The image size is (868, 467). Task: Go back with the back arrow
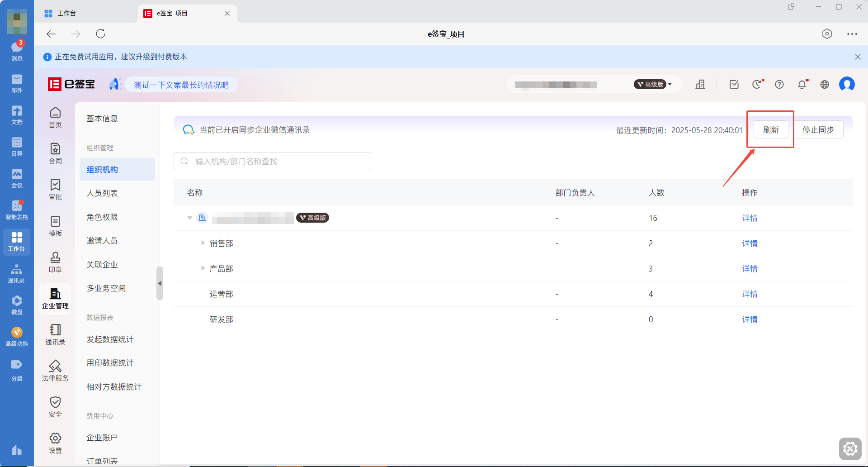click(51, 34)
